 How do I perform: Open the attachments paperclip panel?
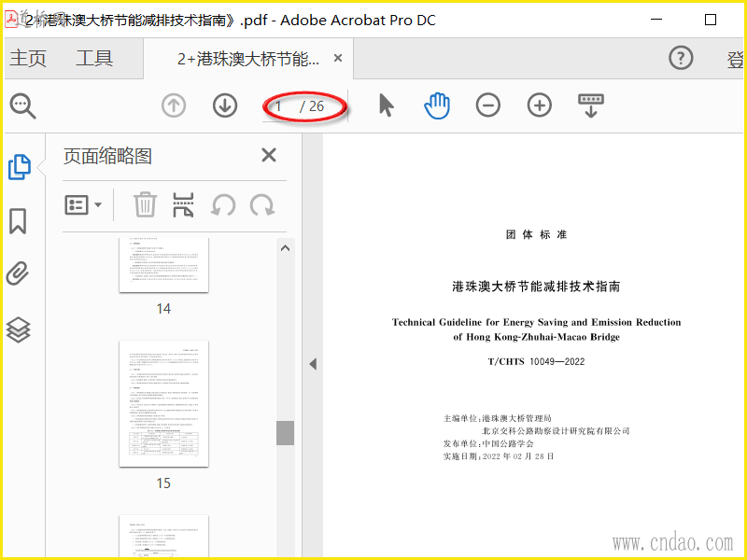[18, 273]
